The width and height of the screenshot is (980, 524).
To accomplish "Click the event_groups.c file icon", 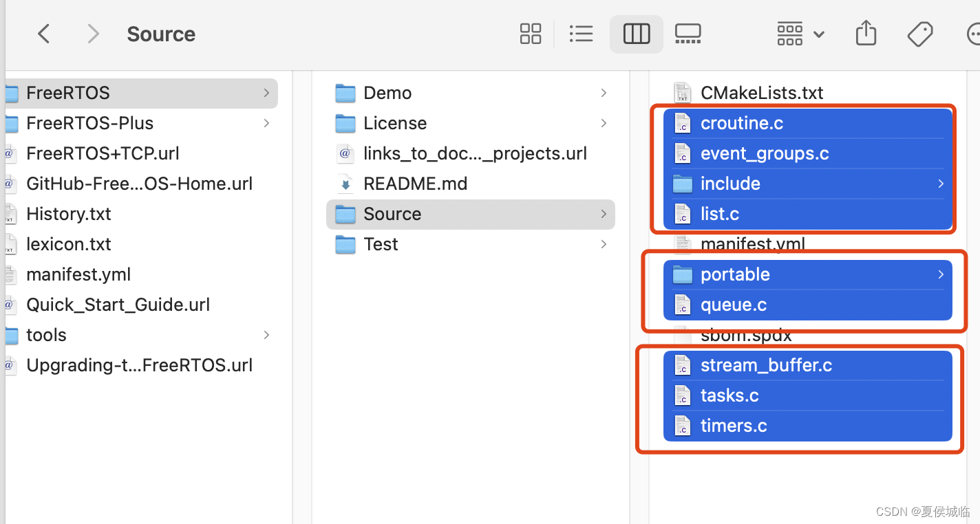I will coord(682,153).
